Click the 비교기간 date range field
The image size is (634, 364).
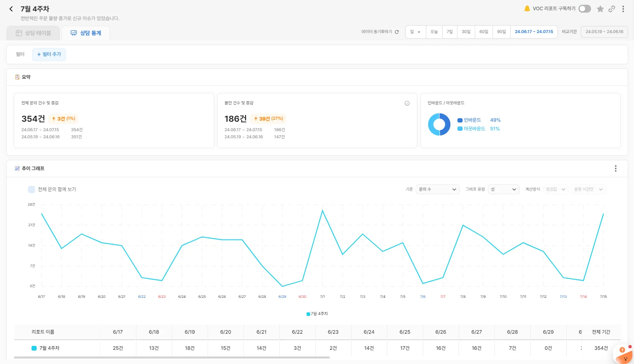click(x=604, y=32)
